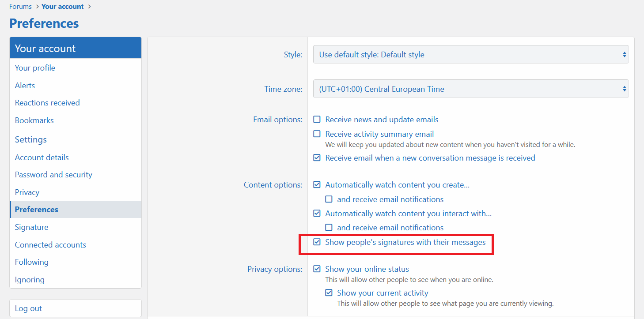Open Your profile in sidebar
The image size is (644, 319).
pyautogui.click(x=35, y=68)
